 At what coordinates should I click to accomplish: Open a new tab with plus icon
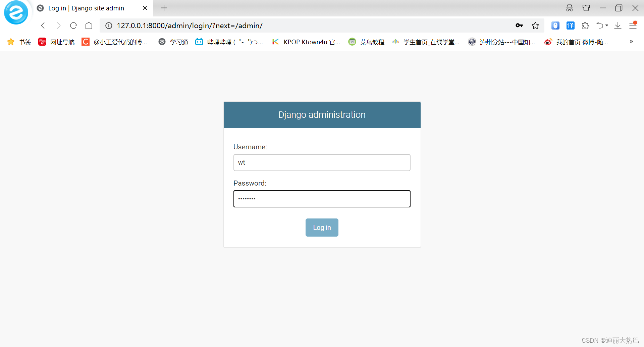pyautogui.click(x=164, y=8)
